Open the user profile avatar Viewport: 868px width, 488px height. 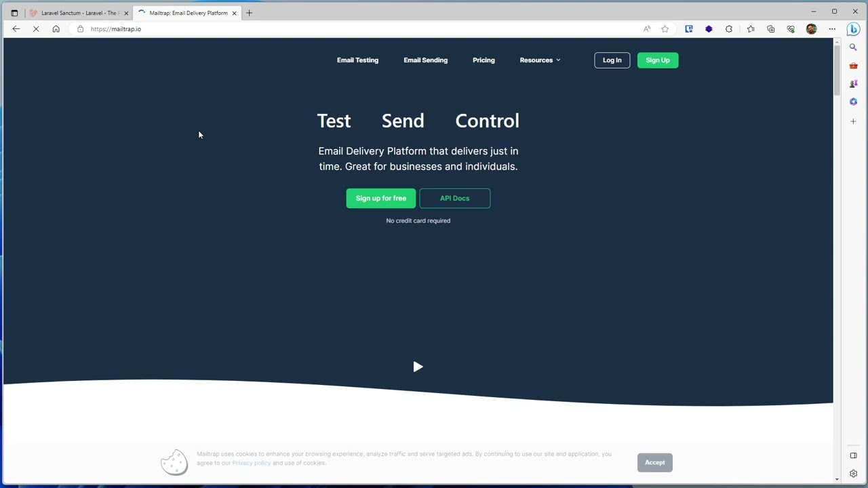pos(812,29)
